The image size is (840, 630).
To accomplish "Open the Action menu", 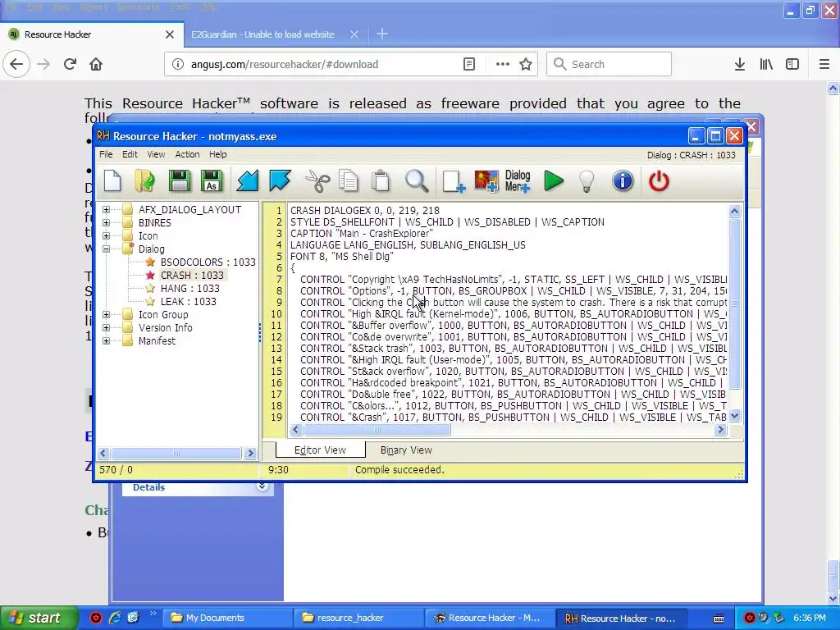I will [x=187, y=154].
